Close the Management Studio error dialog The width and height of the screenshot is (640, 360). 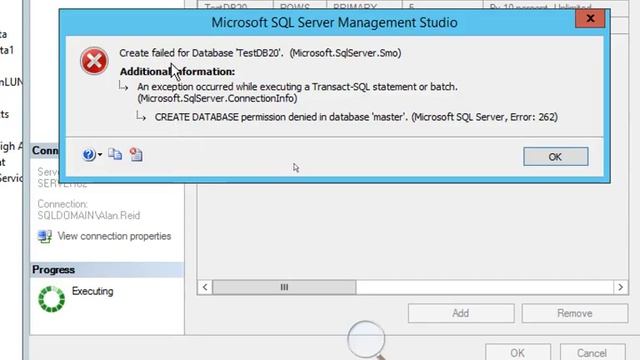click(x=590, y=19)
